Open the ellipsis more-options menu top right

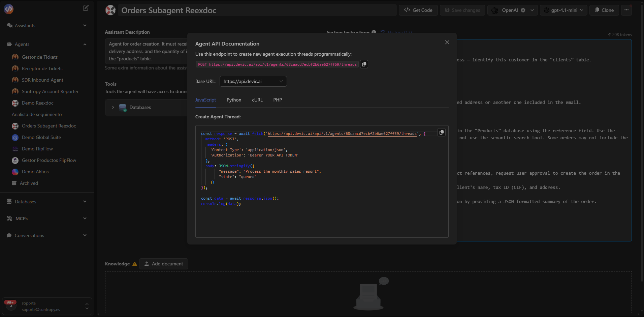tap(627, 10)
